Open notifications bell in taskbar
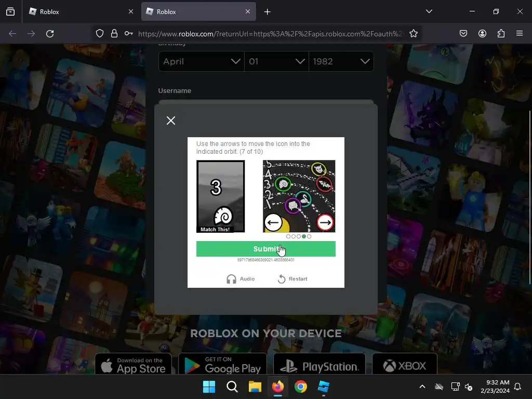This screenshot has height=399, width=532. (x=517, y=387)
